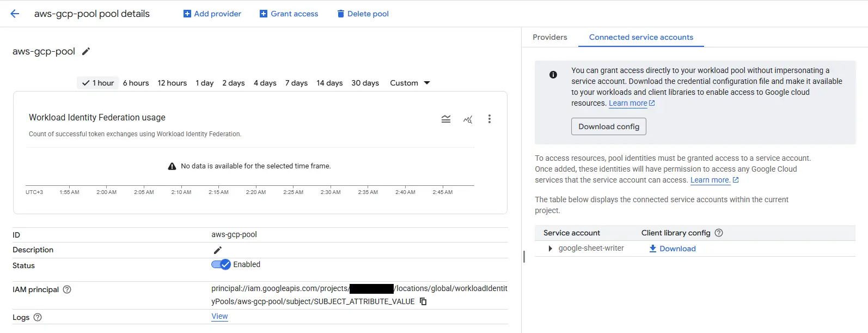Open the Logs View link
The height and width of the screenshot is (333, 868).
click(219, 316)
